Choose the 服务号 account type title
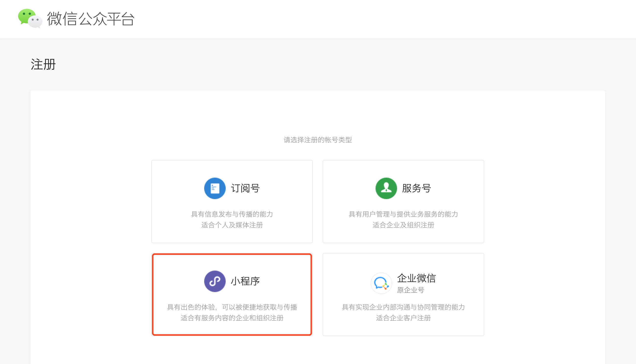The image size is (636, 364). 417,188
